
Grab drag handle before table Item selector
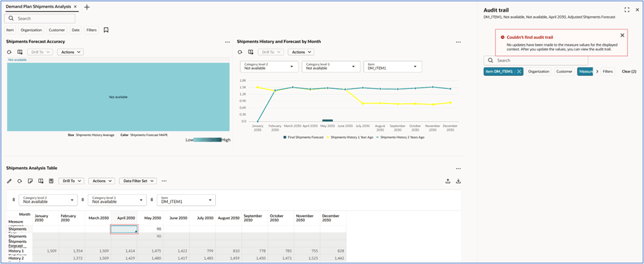[x=152, y=200]
